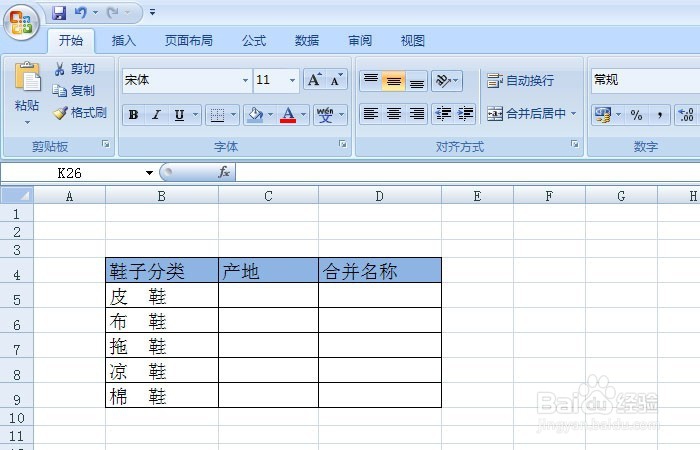The width and height of the screenshot is (700, 450).
Task: Open underline style dropdown arrow
Action: 196,115
